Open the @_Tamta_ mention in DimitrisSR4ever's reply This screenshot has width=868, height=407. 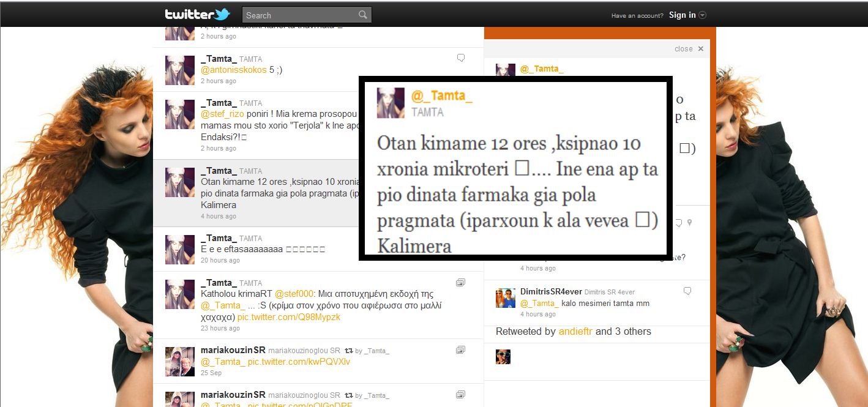point(539,304)
